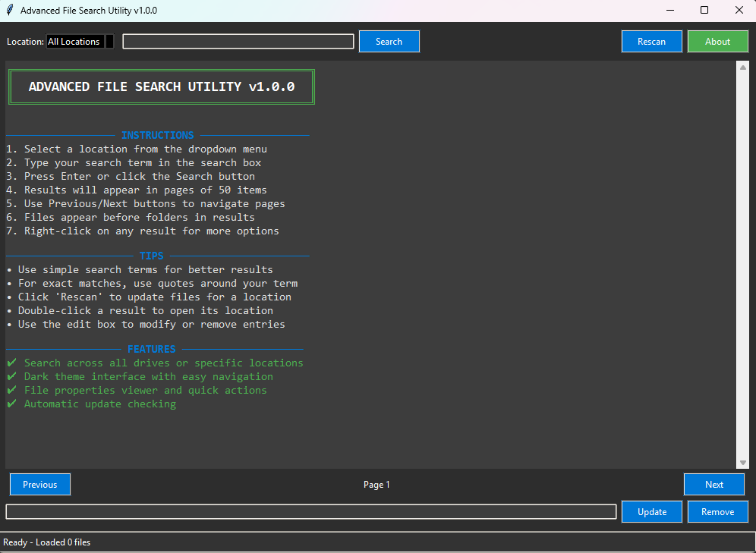Click the scrollbar down arrow
The height and width of the screenshot is (553, 756).
pyautogui.click(x=743, y=463)
